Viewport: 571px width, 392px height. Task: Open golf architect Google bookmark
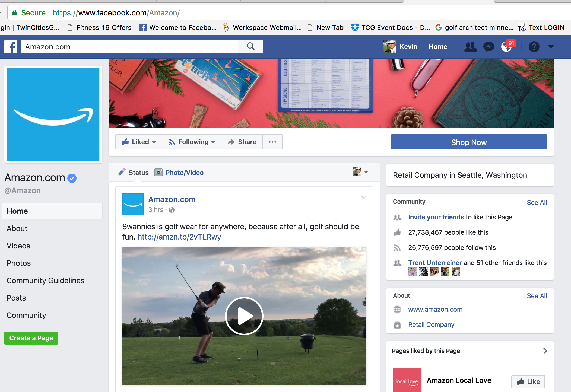coord(474,27)
